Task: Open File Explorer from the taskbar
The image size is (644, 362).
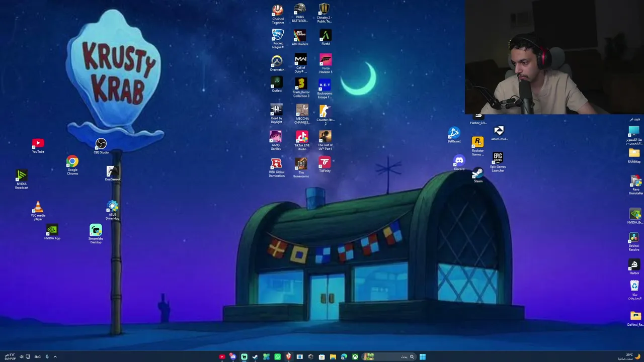Action: (x=333, y=357)
